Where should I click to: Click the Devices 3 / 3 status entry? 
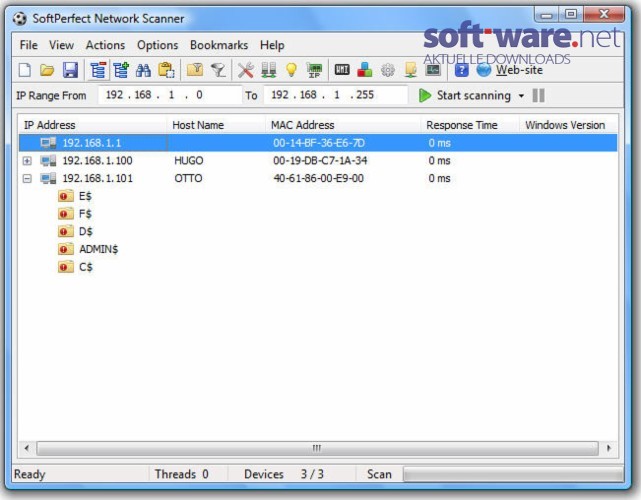pos(284,474)
